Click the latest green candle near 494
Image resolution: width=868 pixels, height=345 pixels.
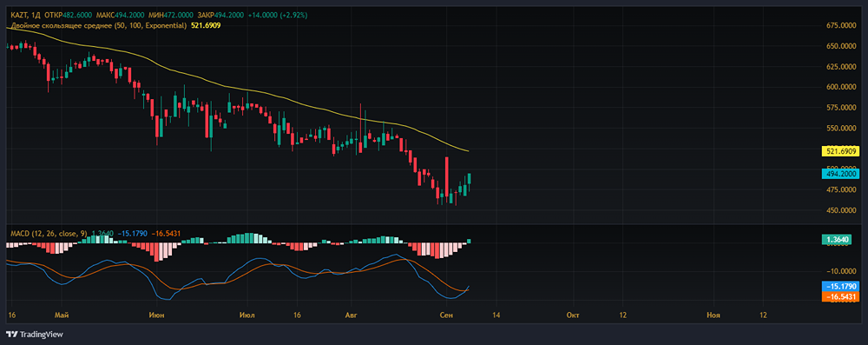pyautogui.click(x=470, y=179)
